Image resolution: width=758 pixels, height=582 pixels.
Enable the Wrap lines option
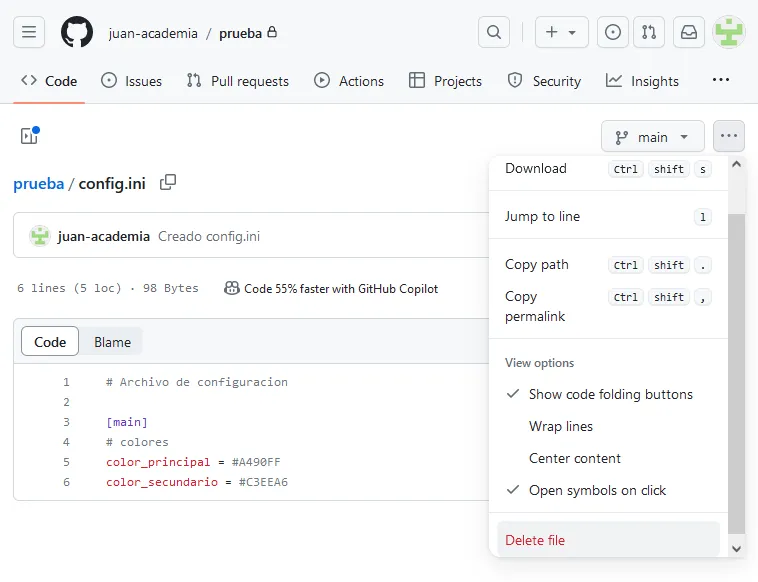click(560, 426)
